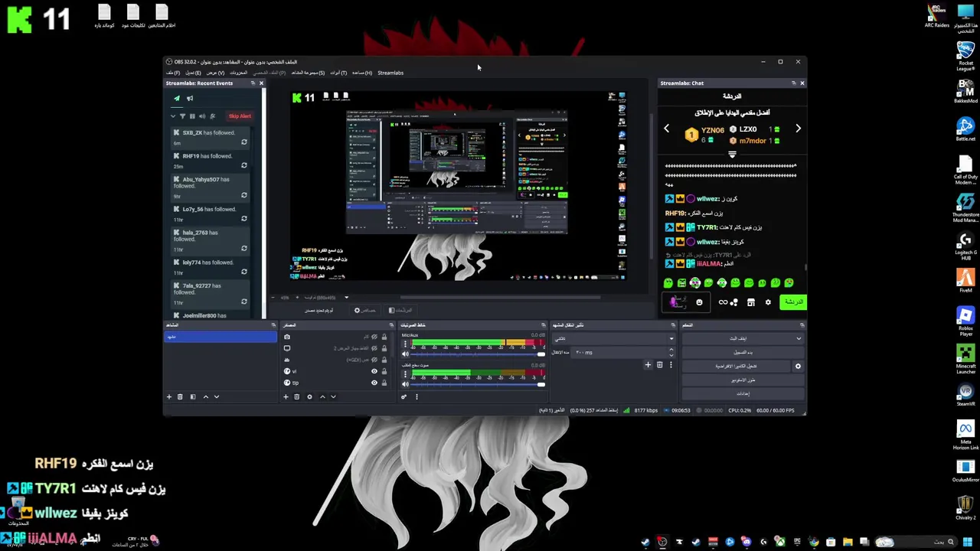Add a scene transition with plus icon
This screenshot has width=980, height=551.
[648, 365]
